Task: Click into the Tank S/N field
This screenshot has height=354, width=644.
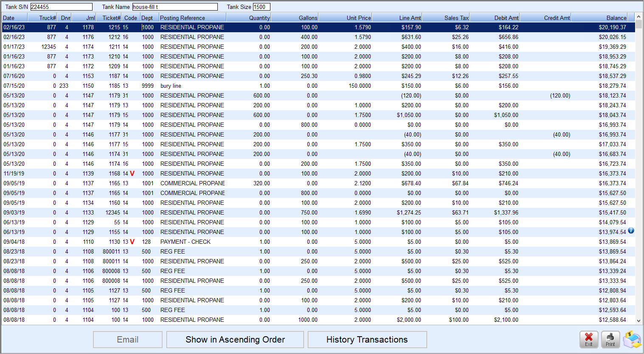Action: (x=61, y=7)
